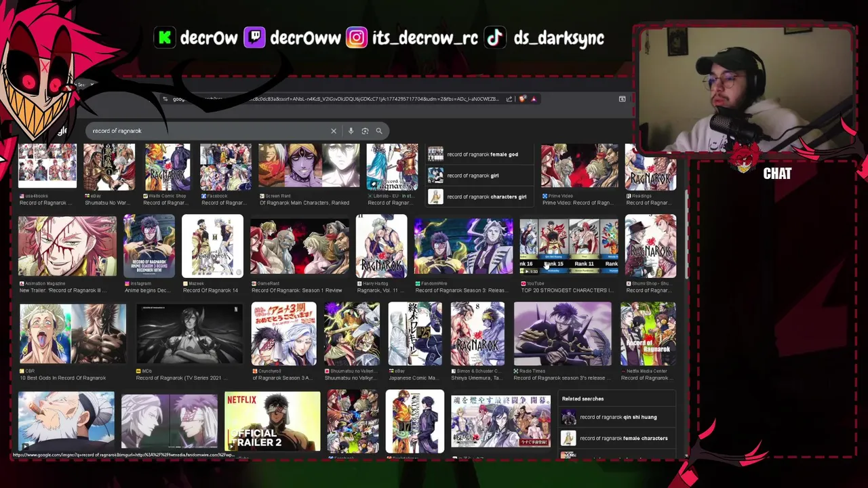Click the Related searches heading

point(583,399)
